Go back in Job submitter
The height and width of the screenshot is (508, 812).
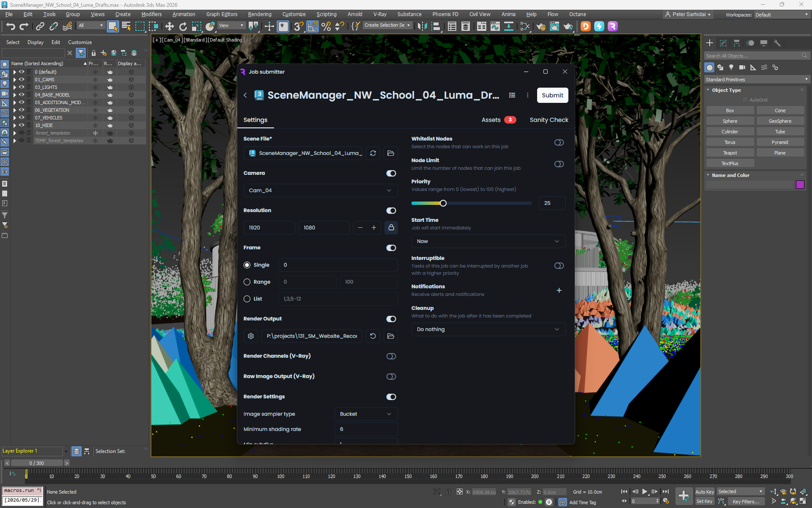tap(245, 95)
